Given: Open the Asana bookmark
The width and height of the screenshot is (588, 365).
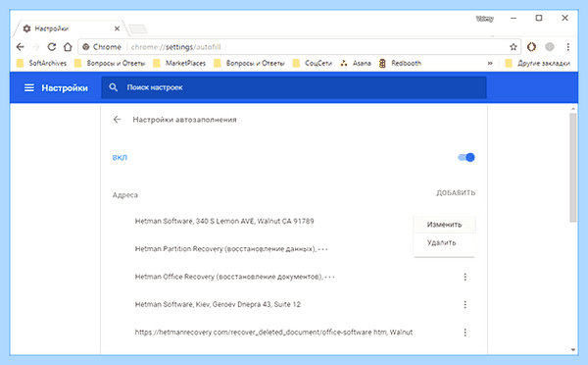Looking at the screenshot, I should 356,63.
